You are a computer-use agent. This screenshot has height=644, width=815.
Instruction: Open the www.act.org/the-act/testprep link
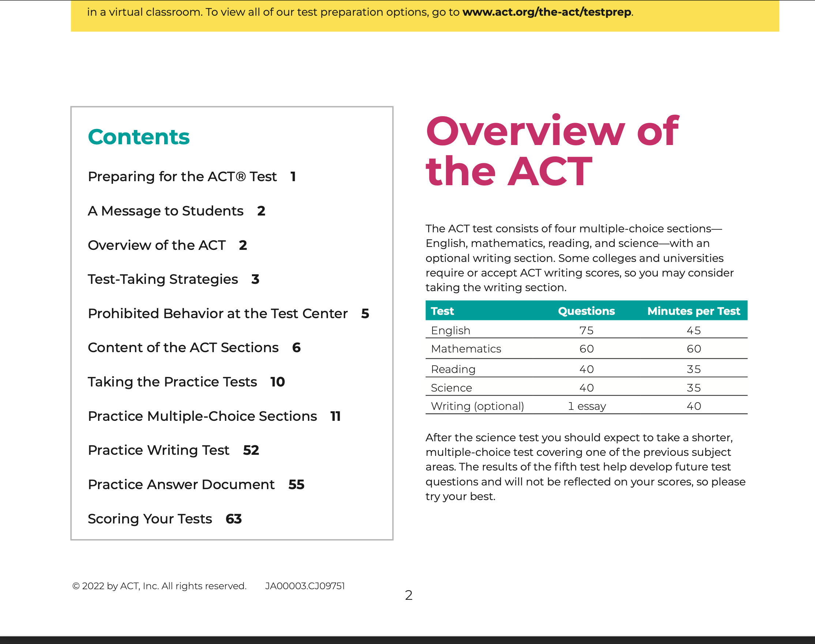click(x=547, y=12)
